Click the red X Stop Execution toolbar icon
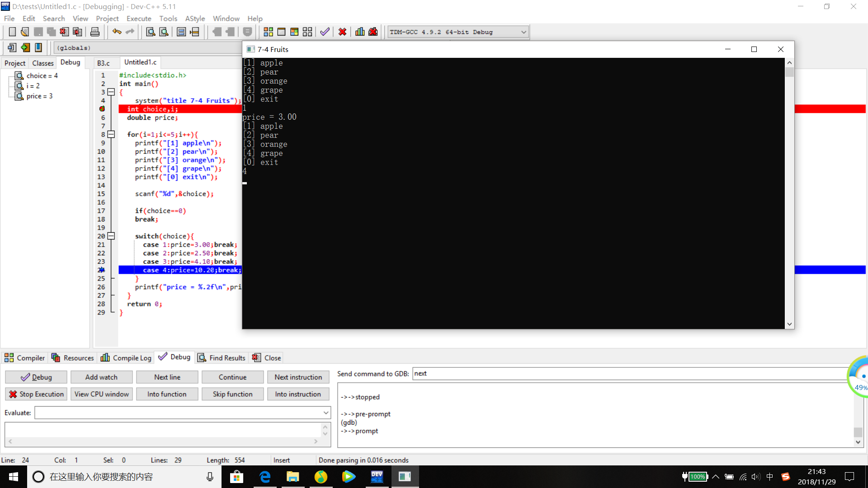Viewport: 868px width, 488px height. pos(342,32)
